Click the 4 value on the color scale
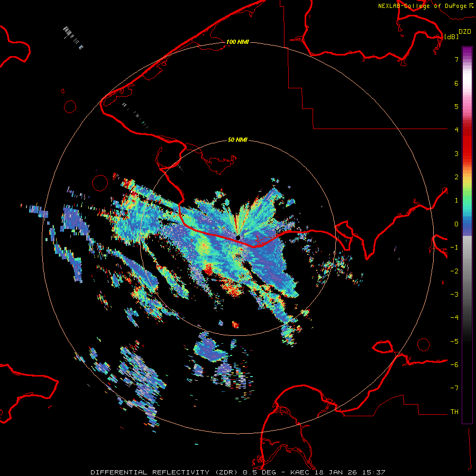476x476 pixels. point(456,130)
